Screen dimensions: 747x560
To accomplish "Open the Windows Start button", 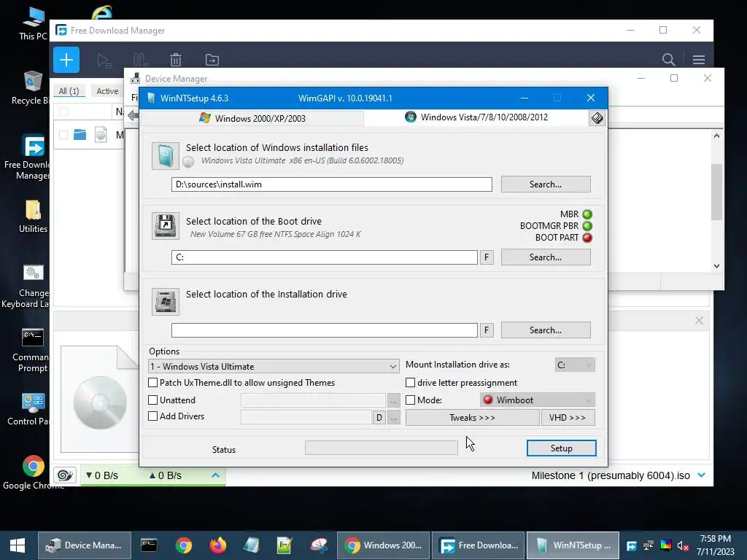I will coord(18,545).
